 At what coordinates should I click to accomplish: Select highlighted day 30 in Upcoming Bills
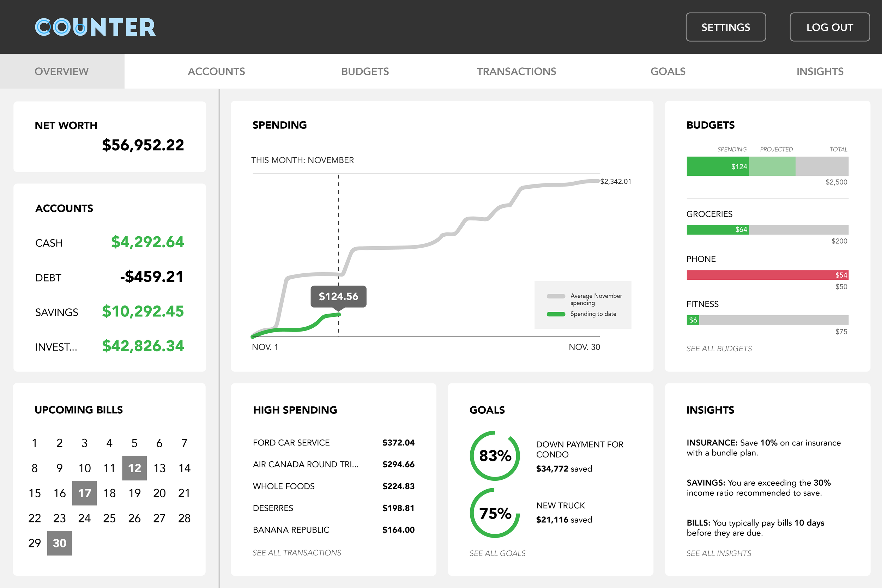[59, 543]
